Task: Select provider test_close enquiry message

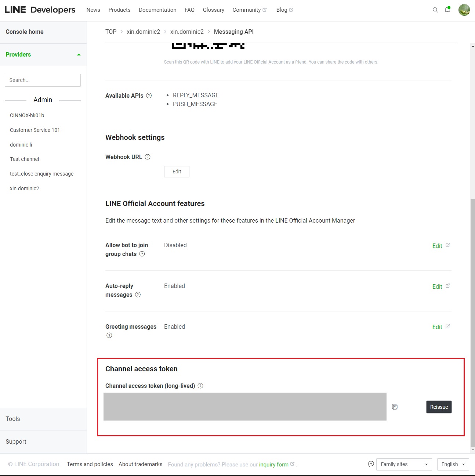Action: point(41,174)
